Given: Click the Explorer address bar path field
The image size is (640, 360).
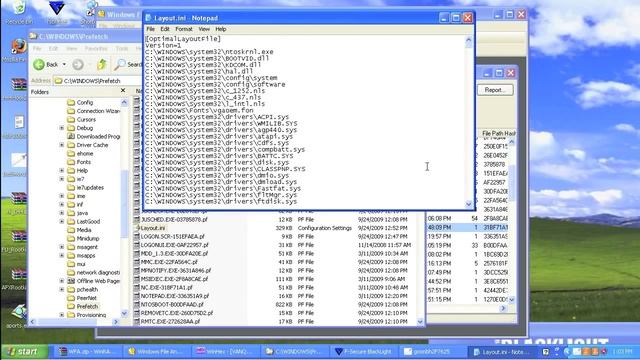Looking at the screenshot, I should click(98, 81).
